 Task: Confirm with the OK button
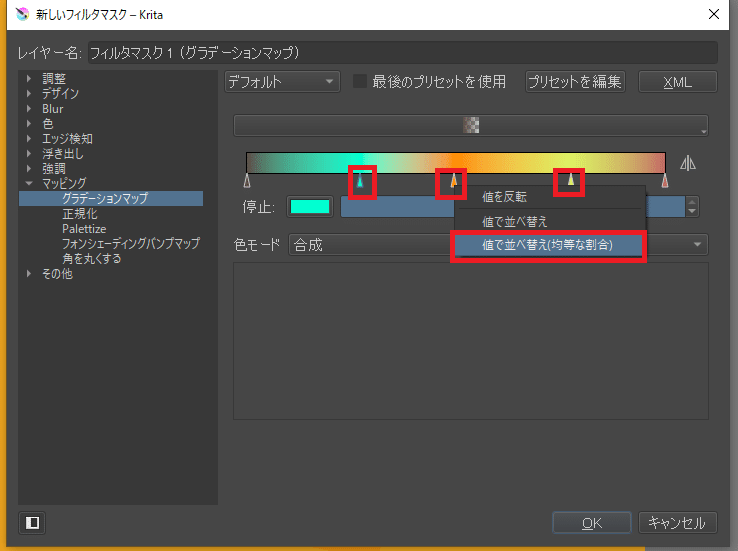click(592, 523)
